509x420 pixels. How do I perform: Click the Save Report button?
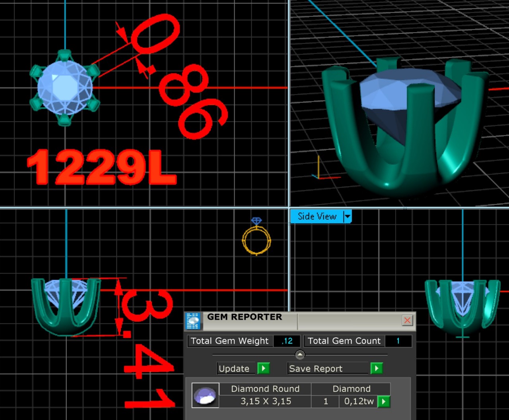[328, 369]
